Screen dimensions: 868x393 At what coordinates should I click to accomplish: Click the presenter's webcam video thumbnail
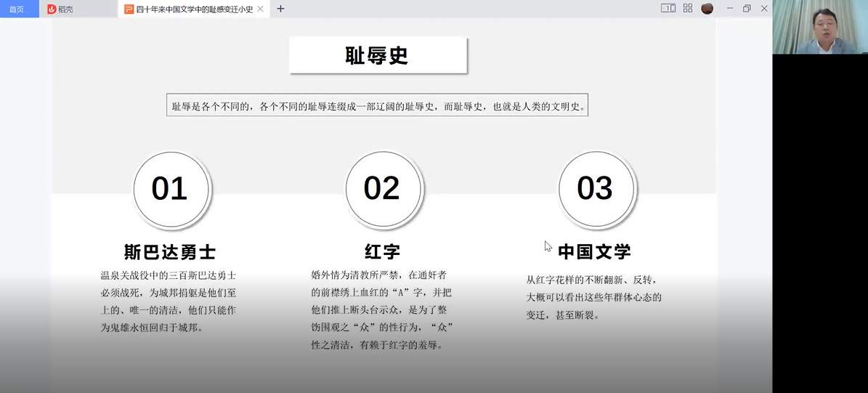(820, 27)
